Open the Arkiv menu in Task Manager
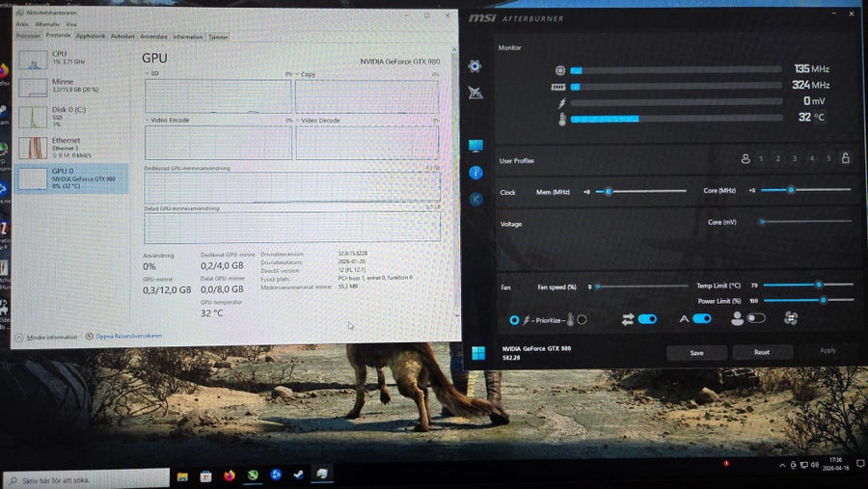The height and width of the screenshot is (489, 868). pos(21,24)
